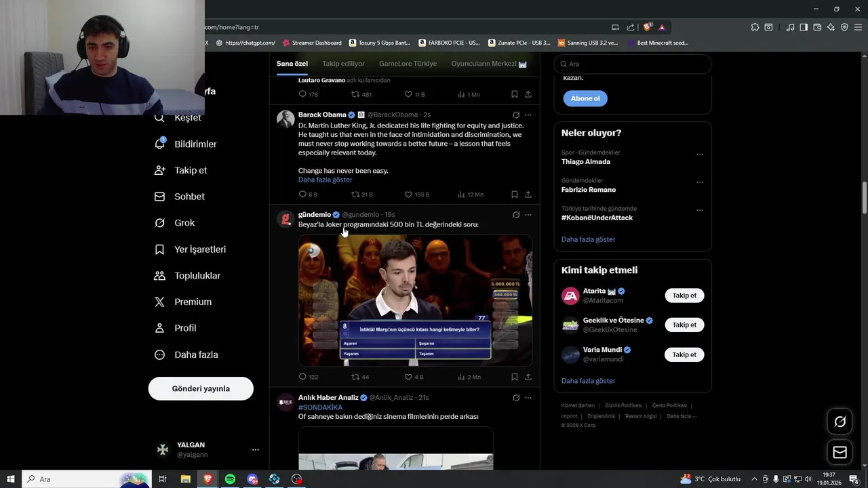The width and height of the screenshot is (868, 488).
Task: Bookmark the gündemio post
Action: pos(514,377)
